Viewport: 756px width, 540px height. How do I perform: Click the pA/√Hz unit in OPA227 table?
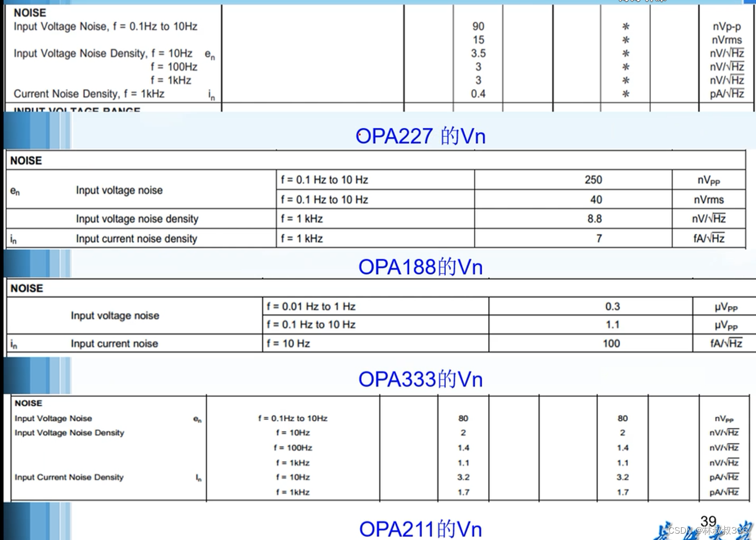pos(727,94)
